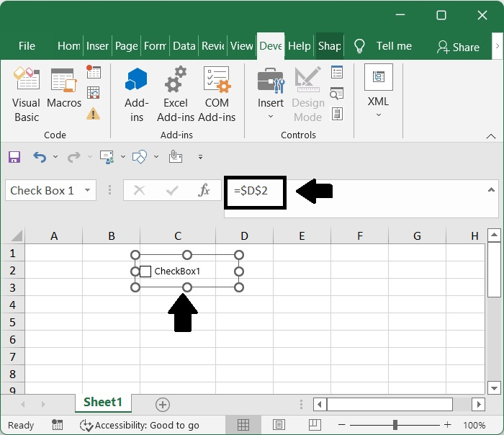Click the share workbook toolbar icon
Viewport: 504px width, 435px height.
pos(107,157)
